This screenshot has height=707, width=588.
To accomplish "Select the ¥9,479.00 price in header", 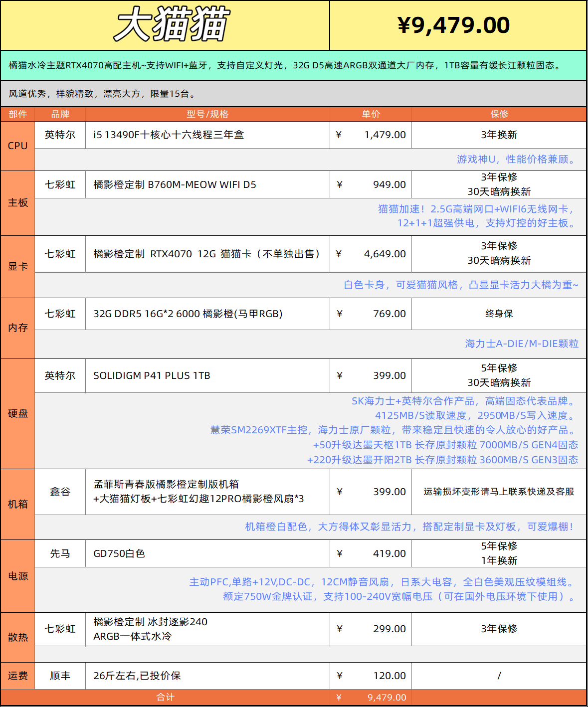I will click(x=453, y=25).
